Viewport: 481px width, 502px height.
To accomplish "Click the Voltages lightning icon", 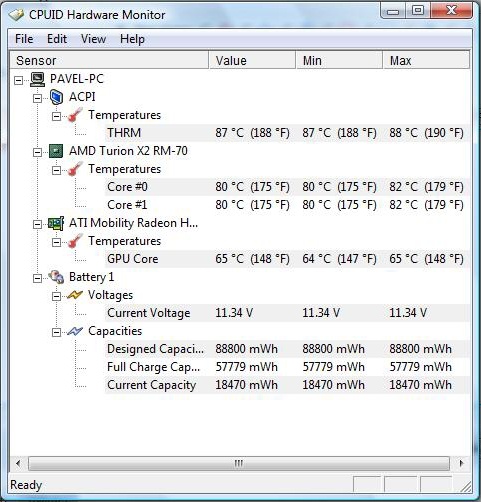I will 75,295.
